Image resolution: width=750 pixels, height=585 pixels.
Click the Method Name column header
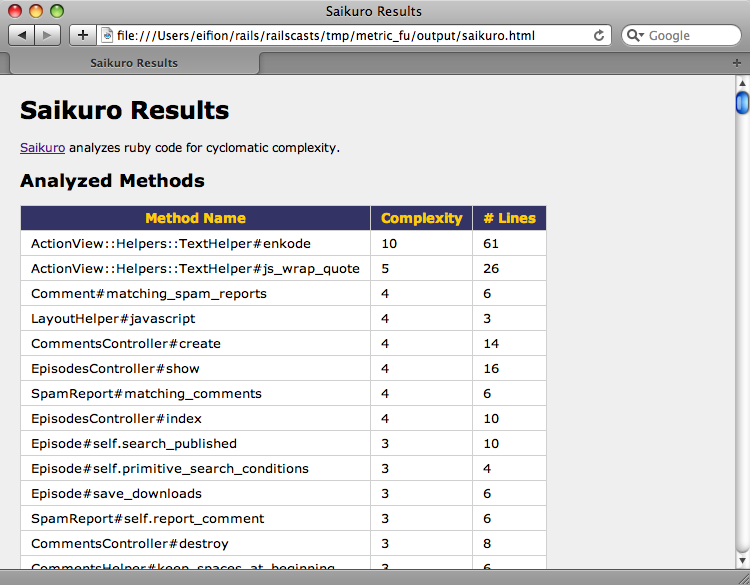point(196,218)
